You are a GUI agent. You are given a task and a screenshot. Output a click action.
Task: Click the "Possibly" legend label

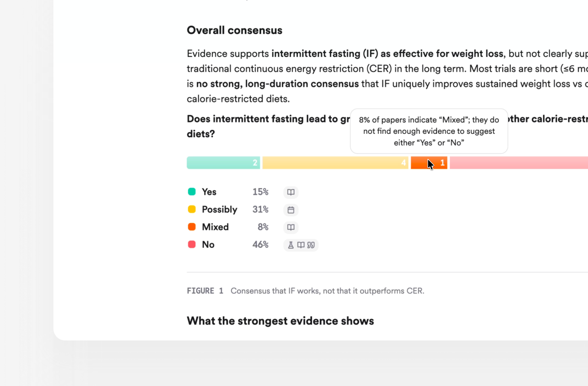coord(220,210)
